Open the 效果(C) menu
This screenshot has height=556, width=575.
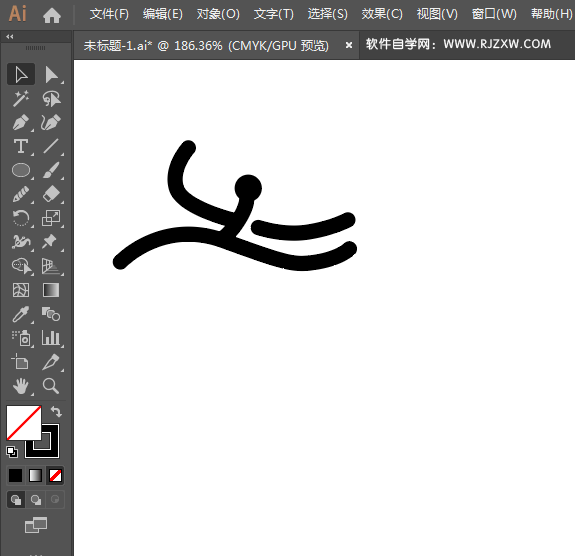point(382,14)
